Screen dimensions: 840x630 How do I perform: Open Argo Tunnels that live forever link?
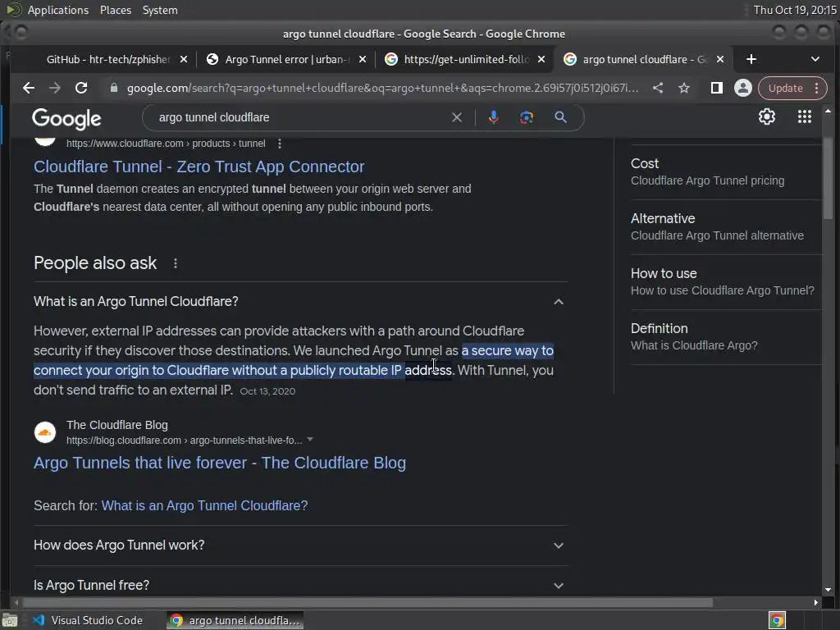tap(220, 463)
